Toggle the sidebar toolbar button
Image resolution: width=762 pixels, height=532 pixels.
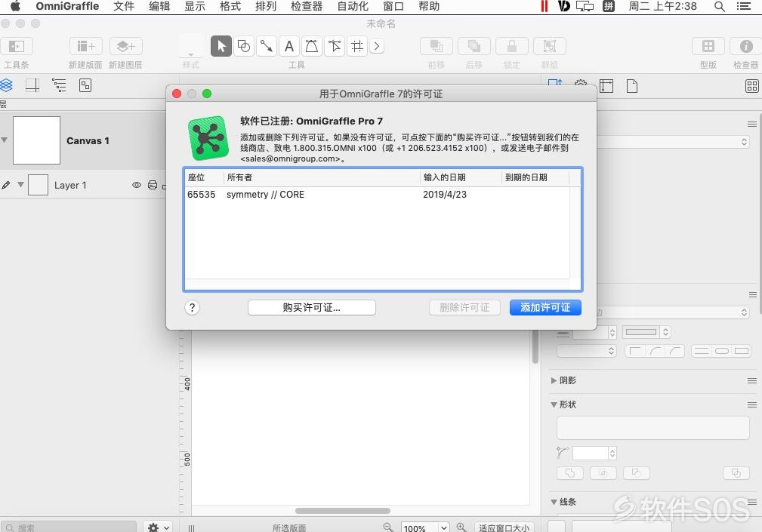tap(17, 46)
